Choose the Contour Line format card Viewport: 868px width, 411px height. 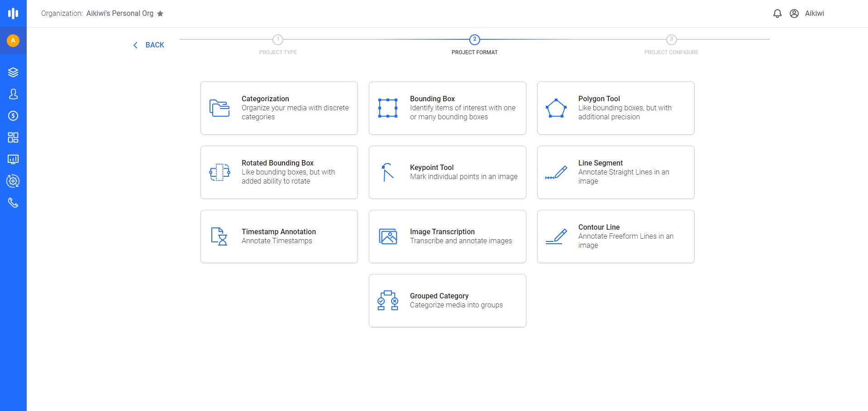pos(615,236)
